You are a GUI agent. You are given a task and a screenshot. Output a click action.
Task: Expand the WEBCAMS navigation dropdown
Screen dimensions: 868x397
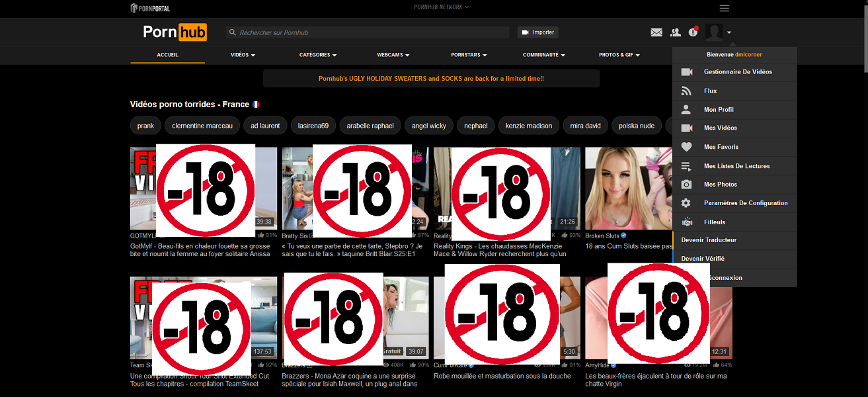point(393,55)
